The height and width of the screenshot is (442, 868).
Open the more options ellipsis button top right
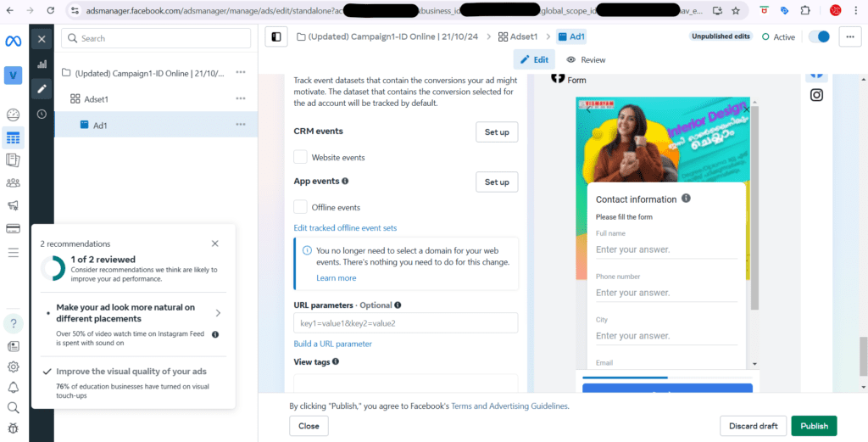click(849, 37)
